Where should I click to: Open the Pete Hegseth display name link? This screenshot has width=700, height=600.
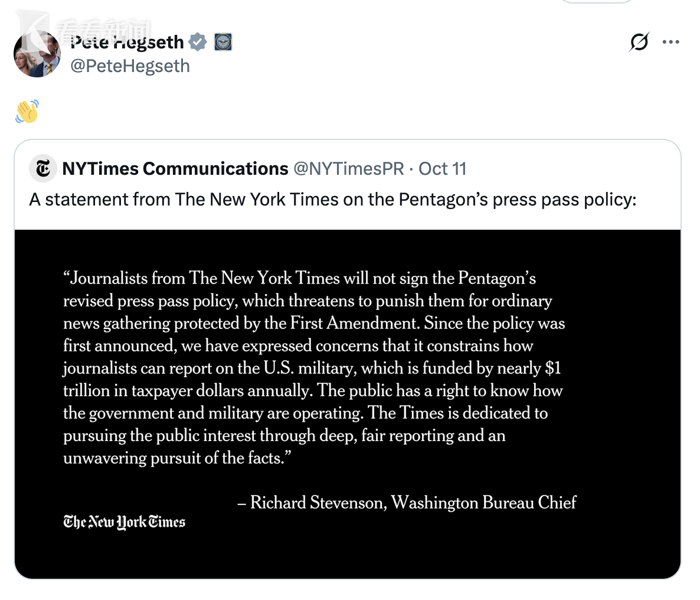tap(127, 43)
